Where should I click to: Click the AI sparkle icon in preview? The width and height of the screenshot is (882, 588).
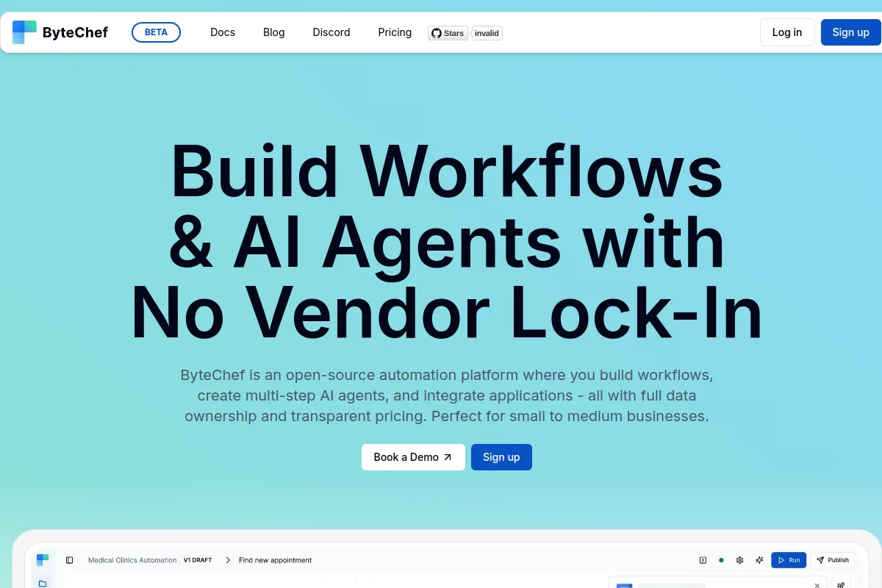[x=759, y=560]
